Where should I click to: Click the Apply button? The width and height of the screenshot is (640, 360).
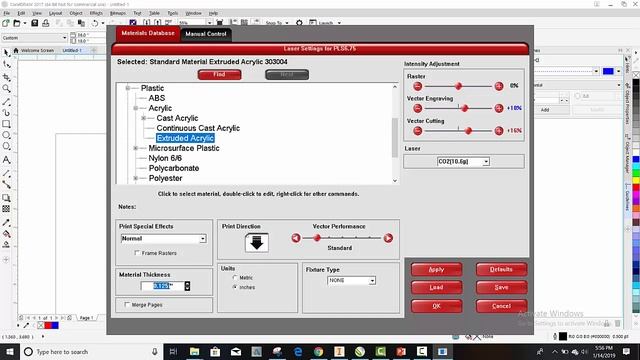(436, 269)
